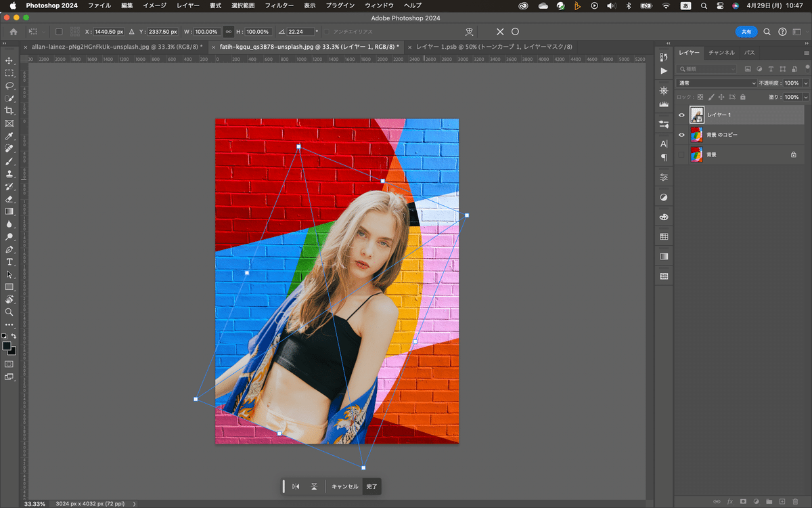Switch to the チャンネル tab
The width and height of the screenshot is (812, 508).
(721, 53)
